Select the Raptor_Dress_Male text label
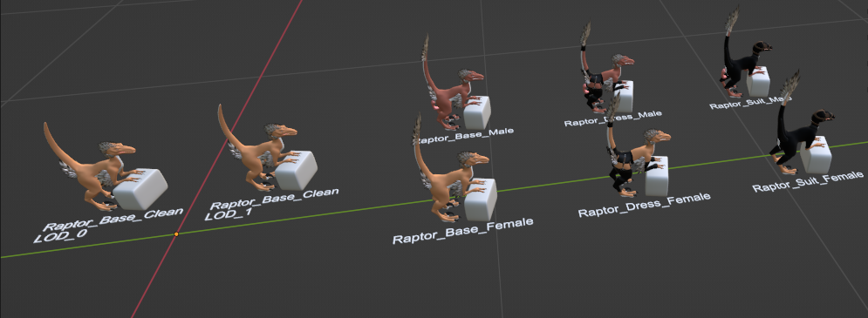This screenshot has height=318, width=868. click(612, 118)
